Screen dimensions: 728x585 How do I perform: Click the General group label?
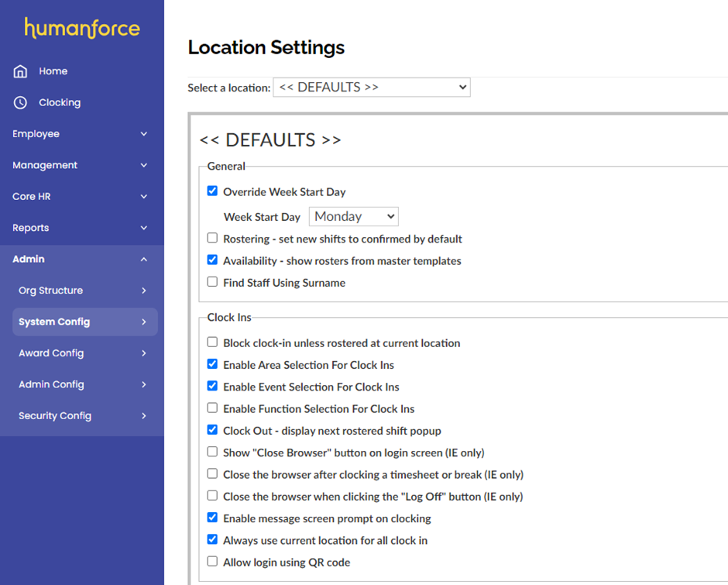click(226, 167)
